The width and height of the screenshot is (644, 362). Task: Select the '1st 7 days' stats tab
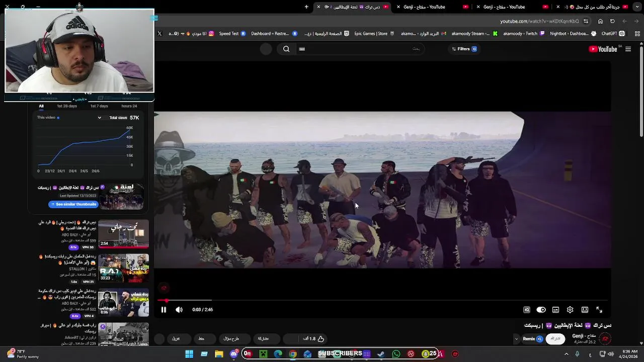[x=99, y=106]
